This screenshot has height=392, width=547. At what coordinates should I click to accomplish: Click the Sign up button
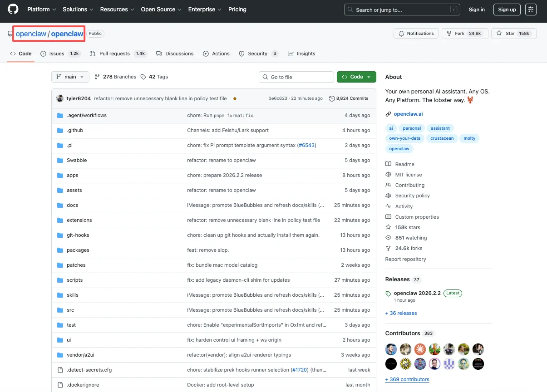coord(507,10)
